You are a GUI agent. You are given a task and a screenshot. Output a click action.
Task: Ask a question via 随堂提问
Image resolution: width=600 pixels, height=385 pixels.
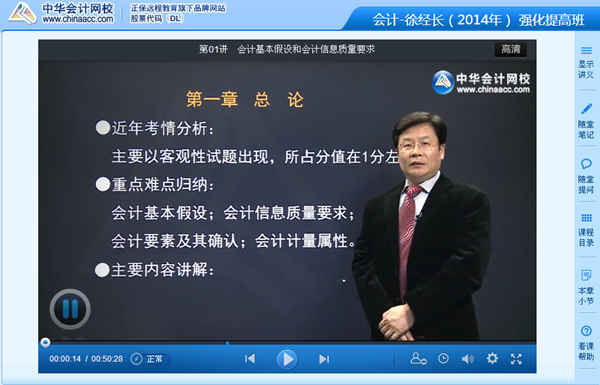point(586,176)
